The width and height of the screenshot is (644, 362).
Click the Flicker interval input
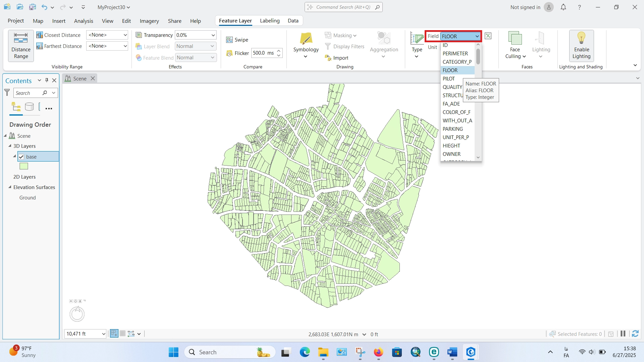coord(263,53)
